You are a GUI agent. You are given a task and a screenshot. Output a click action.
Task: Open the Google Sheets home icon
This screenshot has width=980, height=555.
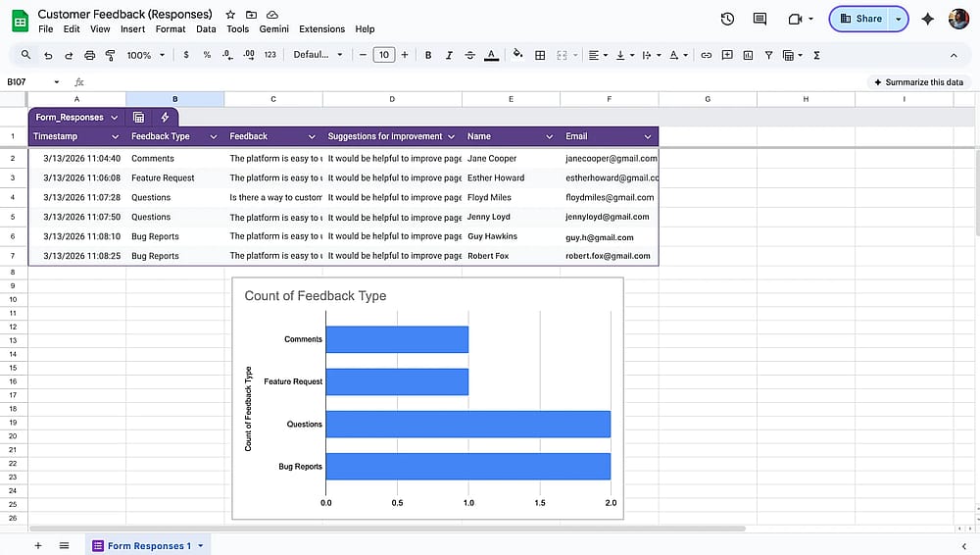[x=20, y=21]
